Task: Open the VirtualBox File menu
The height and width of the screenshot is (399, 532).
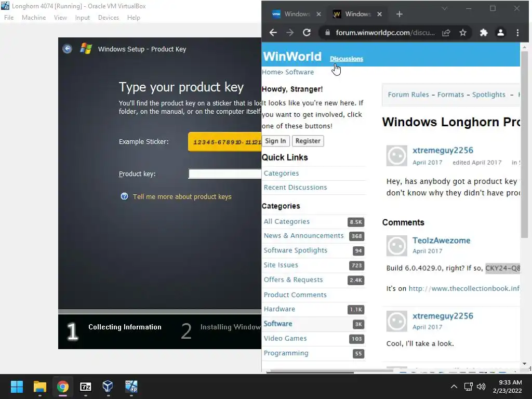Action: (x=9, y=18)
